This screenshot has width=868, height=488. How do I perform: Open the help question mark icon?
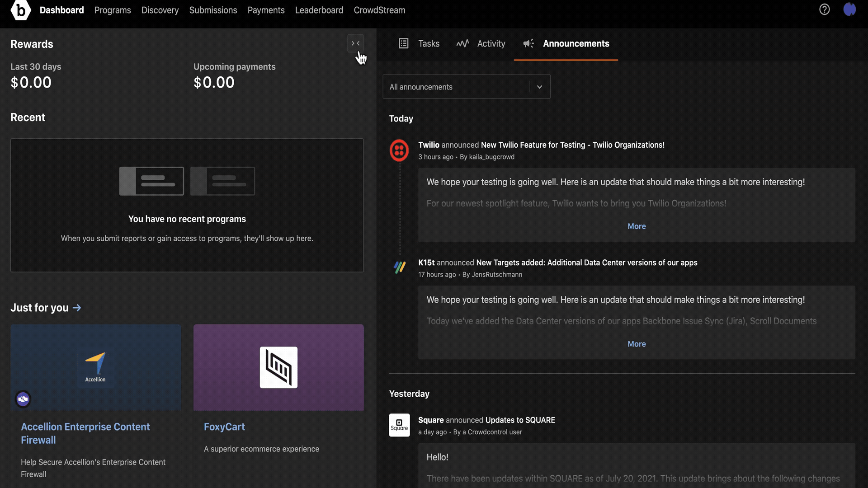(824, 9)
